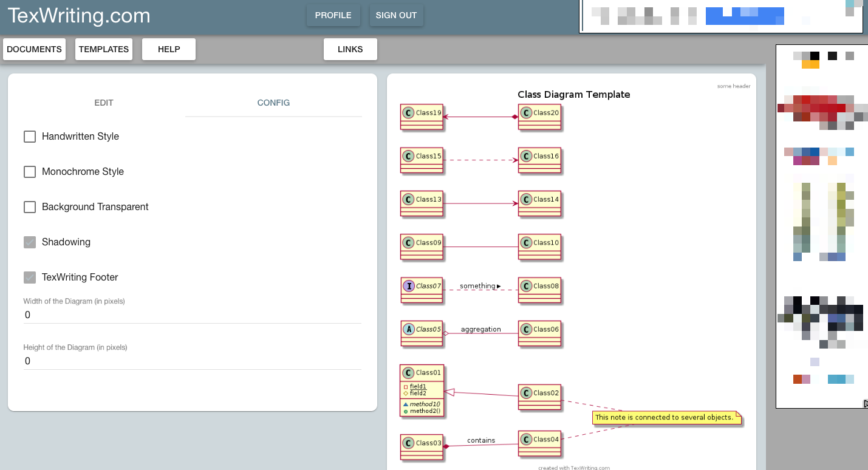Viewport: 868px width, 470px height.
Task: Open the DOCUMENTS page
Action: pyautogui.click(x=35, y=49)
